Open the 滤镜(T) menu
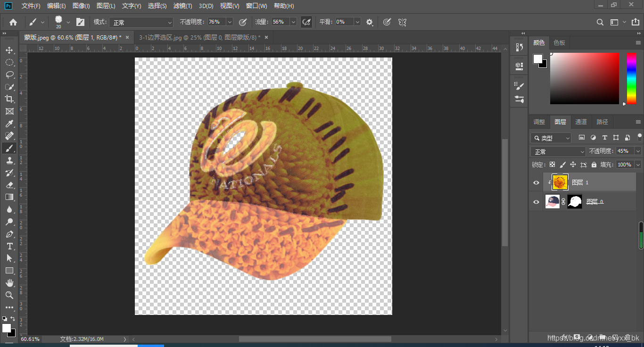Image resolution: width=644 pixels, height=347 pixels. [x=182, y=6]
